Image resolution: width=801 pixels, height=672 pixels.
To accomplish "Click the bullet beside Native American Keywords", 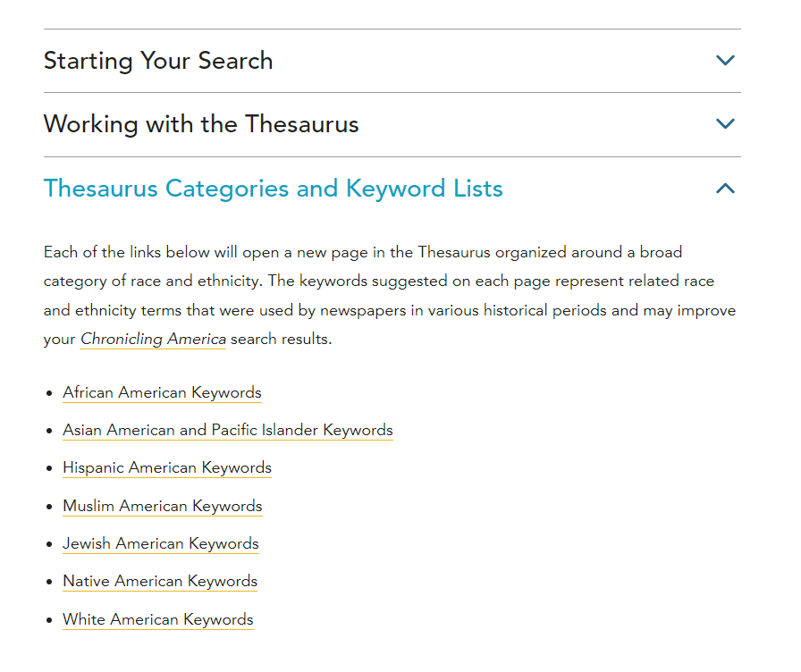I will [49, 582].
